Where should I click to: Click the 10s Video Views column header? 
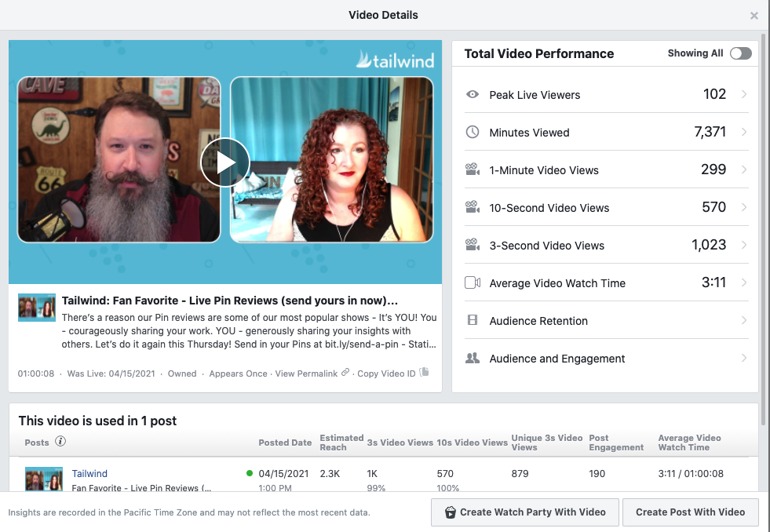(x=472, y=443)
